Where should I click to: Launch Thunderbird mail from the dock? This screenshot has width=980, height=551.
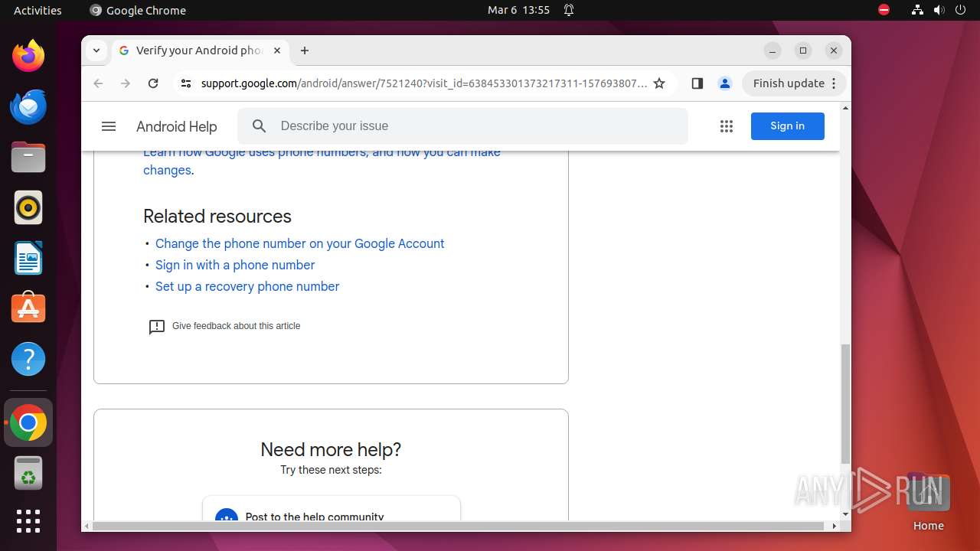click(28, 106)
